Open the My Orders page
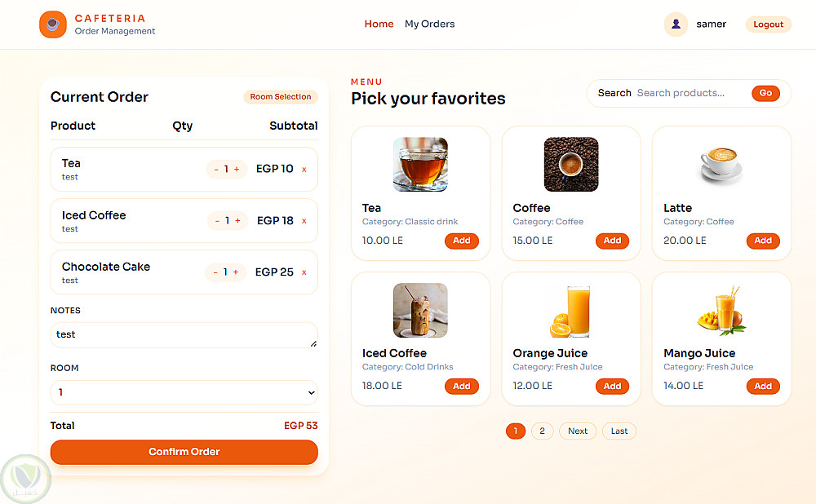This screenshot has width=816, height=504. 429,24
